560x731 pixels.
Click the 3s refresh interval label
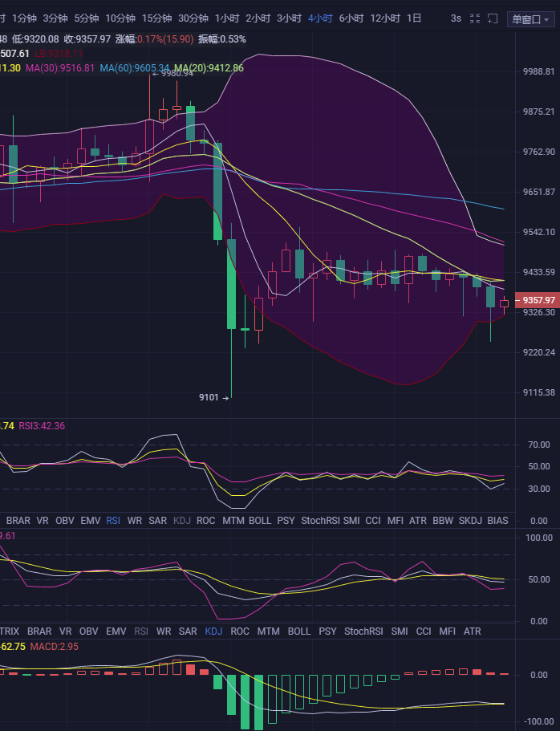coord(456,18)
